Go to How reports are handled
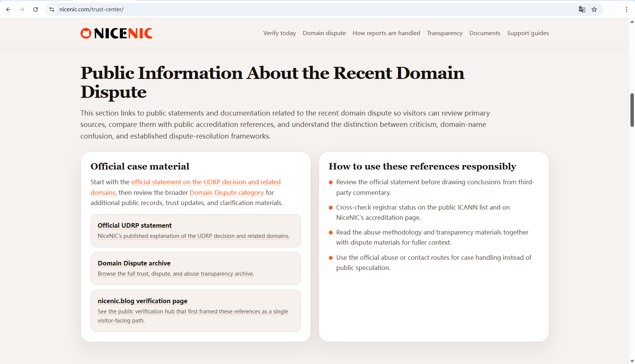This screenshot has width=635, height=364. (386, 33)
